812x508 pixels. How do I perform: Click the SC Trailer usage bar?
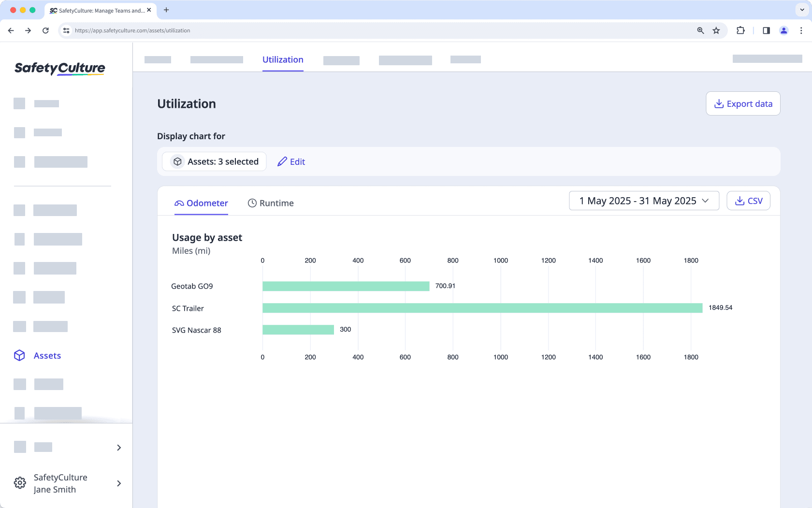coord(482,308)
